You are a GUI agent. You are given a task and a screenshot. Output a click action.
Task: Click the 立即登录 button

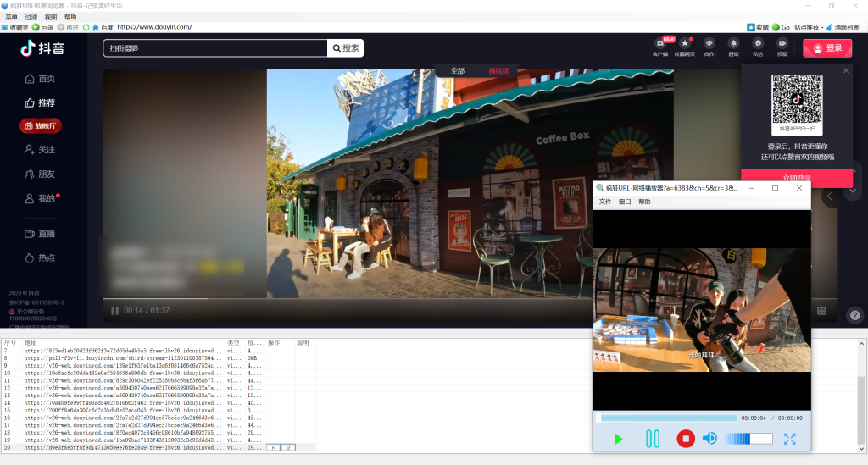(797, 178)
